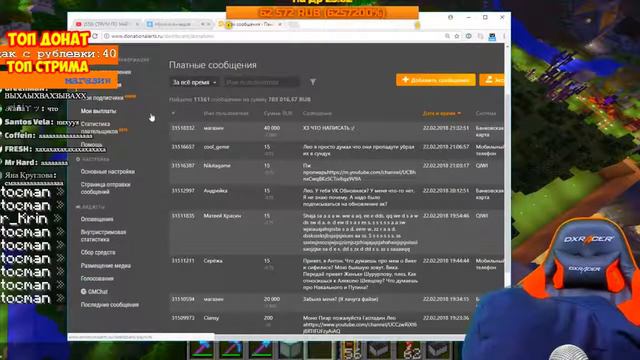This screenshot has height=360, width=640.
Task: Open the 'подписчики' sidebar link
Action: (x=108, y=98)
